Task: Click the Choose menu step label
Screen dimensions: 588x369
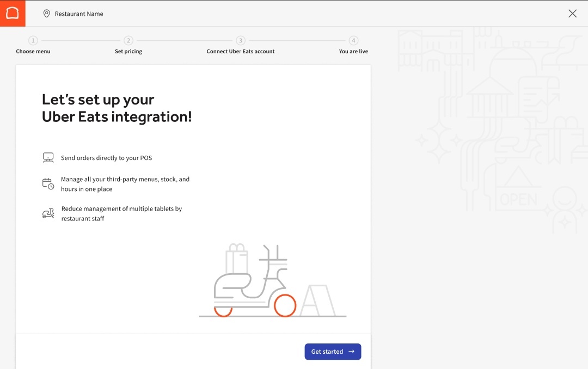Action: point(33,51)
